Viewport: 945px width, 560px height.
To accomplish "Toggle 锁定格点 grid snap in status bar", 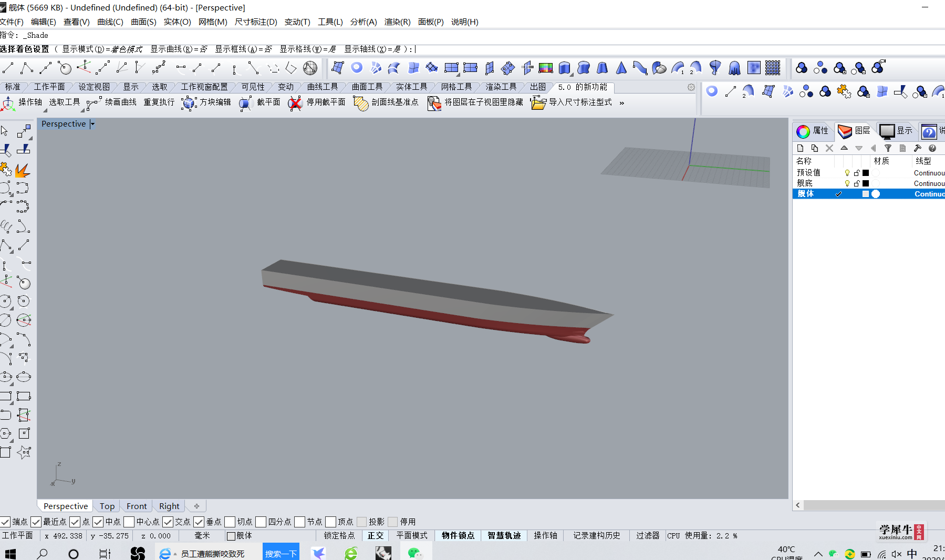I will pyautogui.click(x=339, y=536).
